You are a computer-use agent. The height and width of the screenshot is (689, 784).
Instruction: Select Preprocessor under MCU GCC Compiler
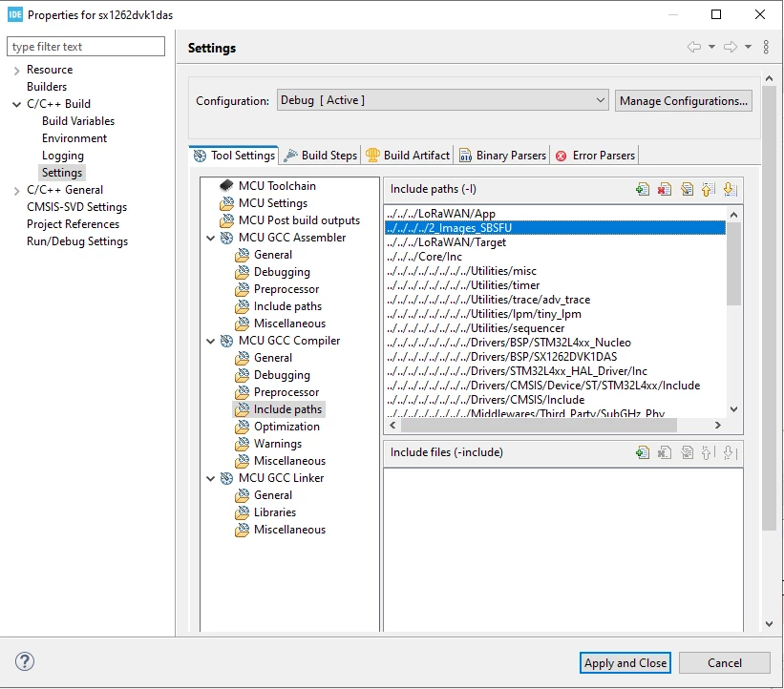pyautogui.click(x=277, y=392)
